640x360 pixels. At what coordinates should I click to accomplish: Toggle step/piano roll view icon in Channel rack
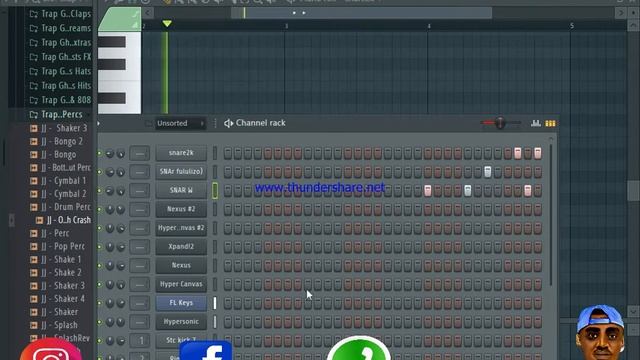[550, 123]
